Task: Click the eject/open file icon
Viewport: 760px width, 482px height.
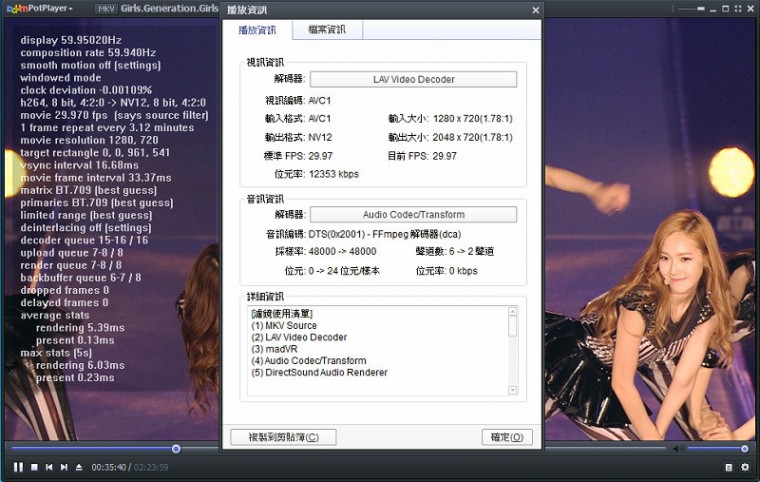Action: point(79,467)
